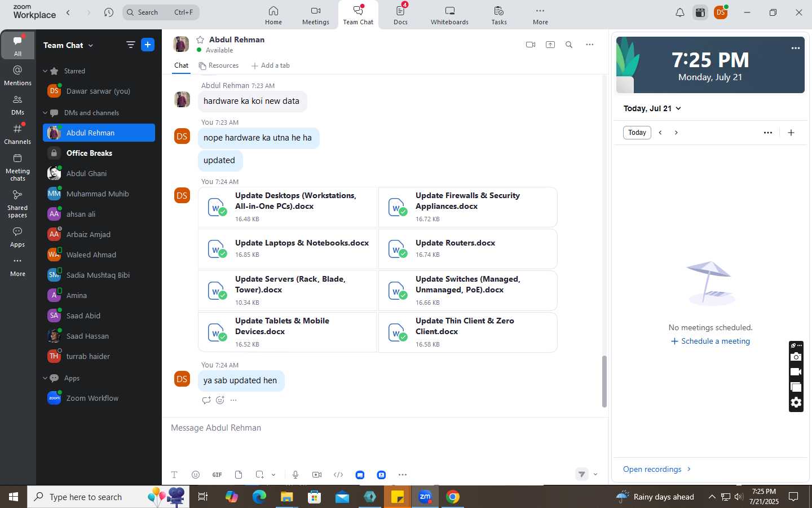812x508 pixels.
Task: Expand send options dropdown arrow
Action: coord(595,474)
